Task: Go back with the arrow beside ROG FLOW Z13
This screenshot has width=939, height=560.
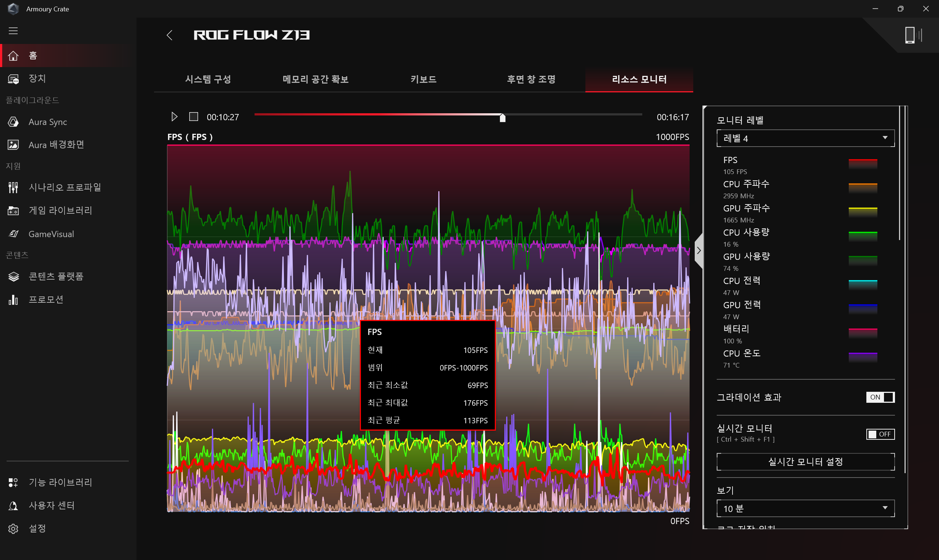Action: (x=169, y=35)
